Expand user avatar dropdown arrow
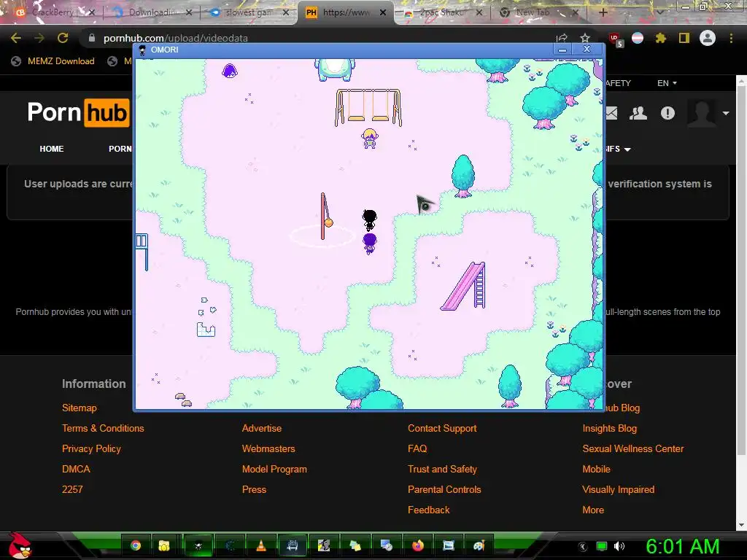747x560 pixels. 726,113
